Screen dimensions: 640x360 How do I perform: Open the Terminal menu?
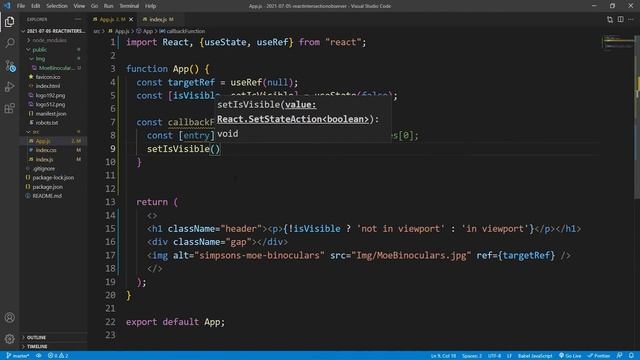pyautogui.click(x=129, y=6)
